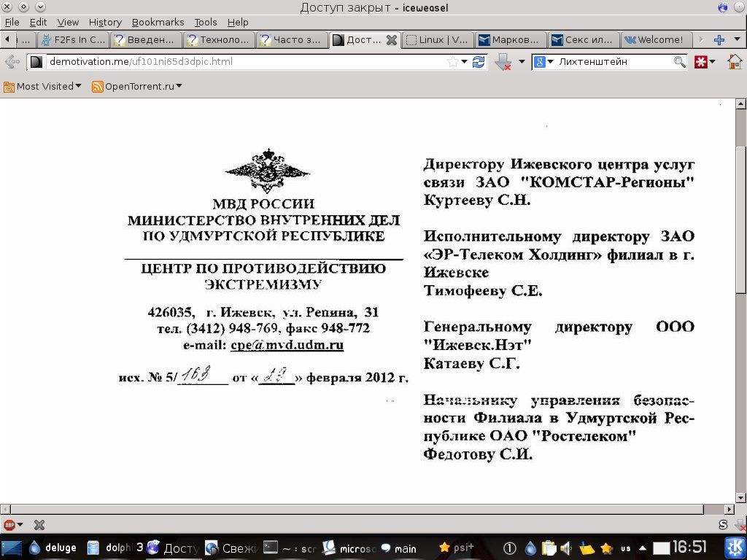Open the search engine selector dropdown
The image size is (747, 560).
543,62
